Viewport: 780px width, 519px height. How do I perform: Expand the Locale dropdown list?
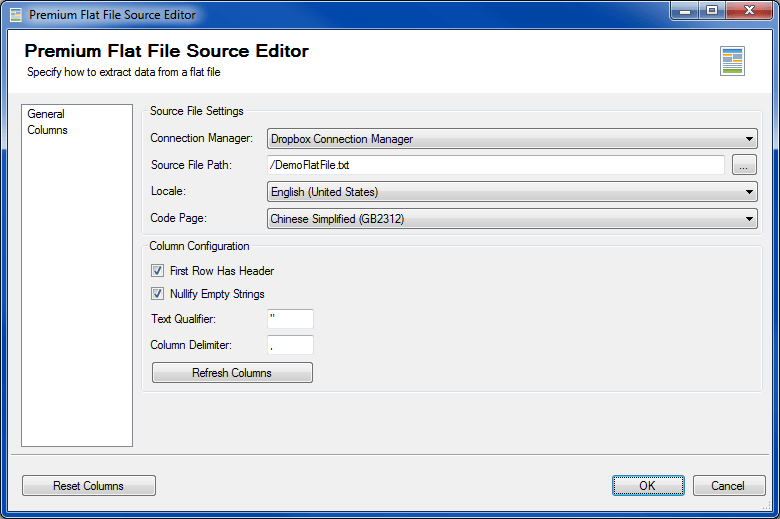[512, 192]
